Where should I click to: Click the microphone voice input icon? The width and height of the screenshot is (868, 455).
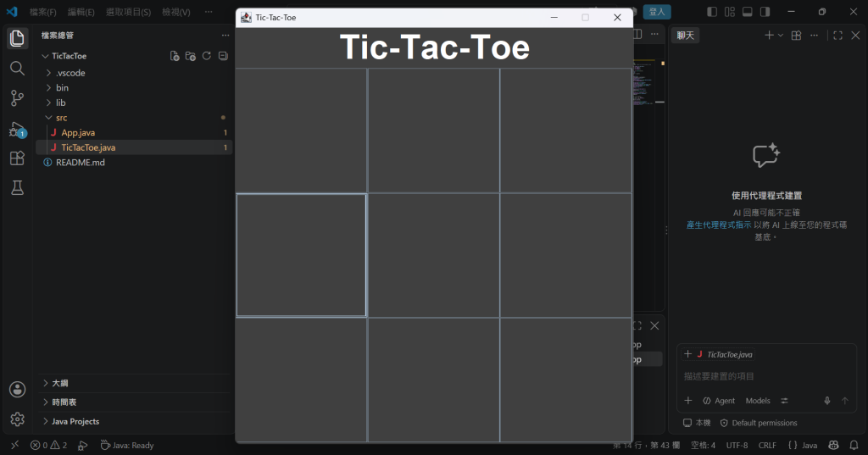tap(827, 401)
